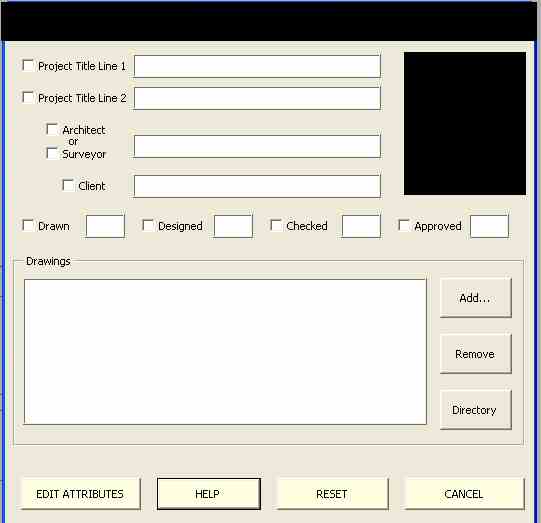Enable the Project Title Line 2 checkbox
Image resolution: width=541 pixels, height=523 pixels.
point(28,97)
